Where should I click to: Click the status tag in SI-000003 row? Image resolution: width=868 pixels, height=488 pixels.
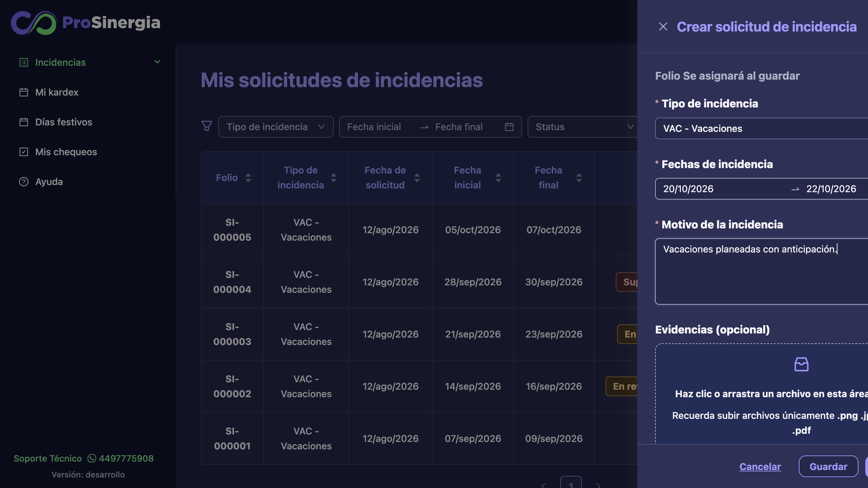(628, 334)
